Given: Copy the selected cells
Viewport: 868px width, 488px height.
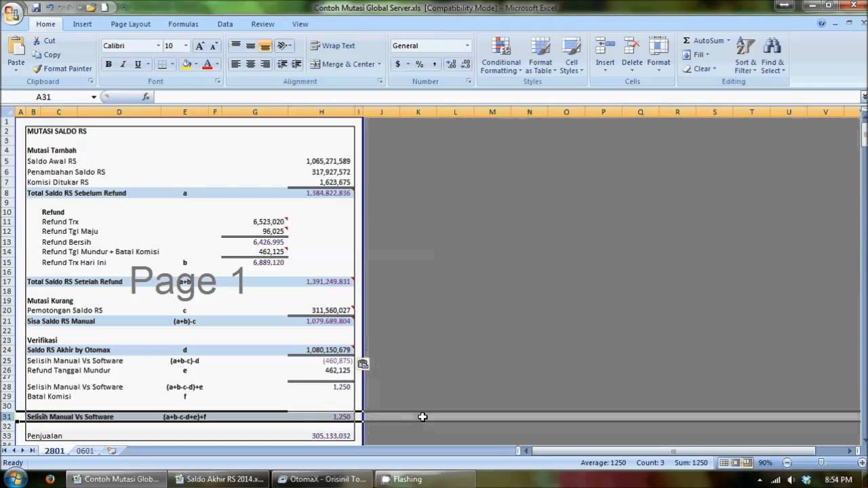Looking at the screenshot, I should (x=47, y=54).
